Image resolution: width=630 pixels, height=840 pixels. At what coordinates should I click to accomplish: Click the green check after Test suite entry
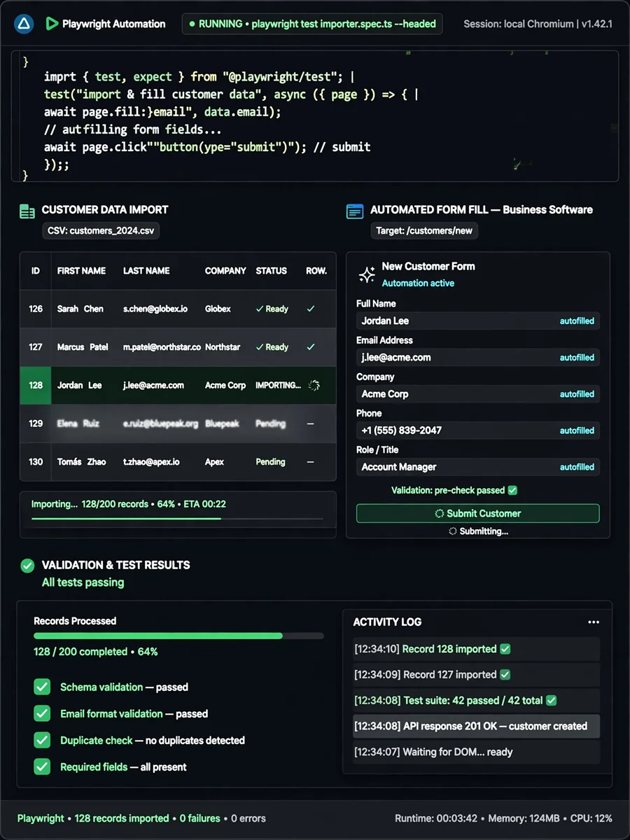[x=551, y=700]
